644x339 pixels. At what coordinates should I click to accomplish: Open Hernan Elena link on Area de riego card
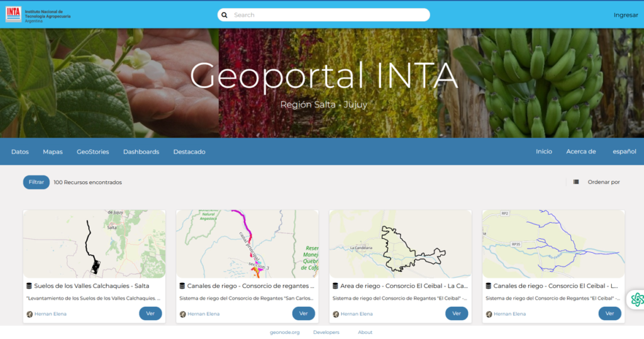coord(357,314)
